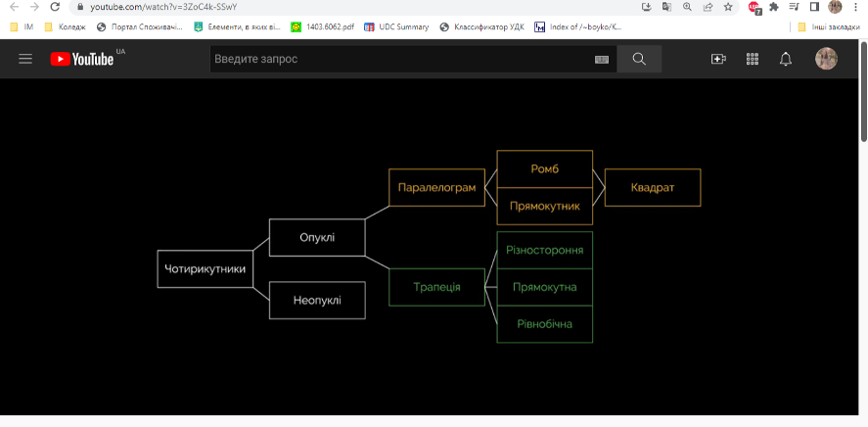Open Chrome profile avatar
Viewport: 868px width, 427px height.
tap(835, 7)
